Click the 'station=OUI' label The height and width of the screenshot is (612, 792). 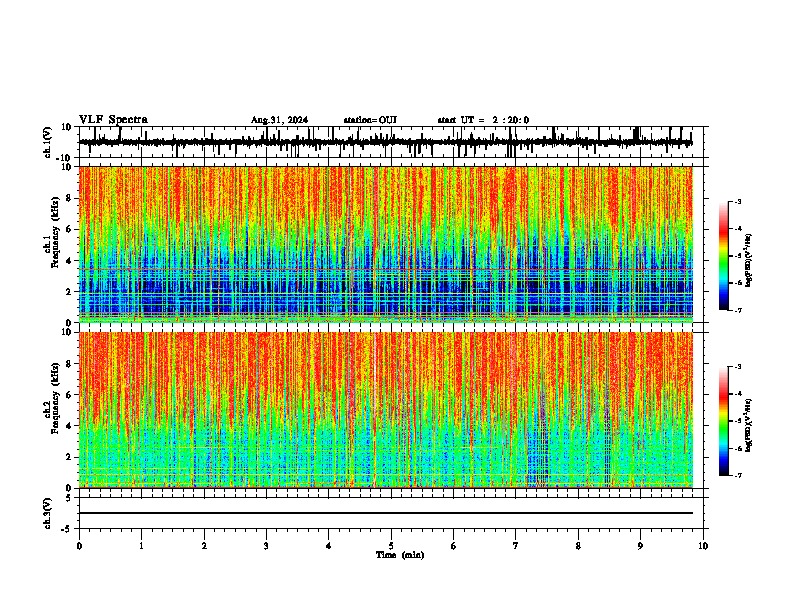coord(370,120)
